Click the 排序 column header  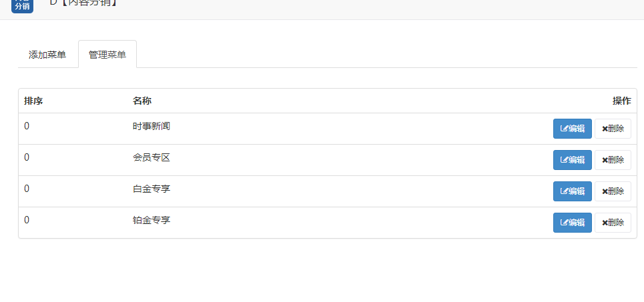[33, 101]
